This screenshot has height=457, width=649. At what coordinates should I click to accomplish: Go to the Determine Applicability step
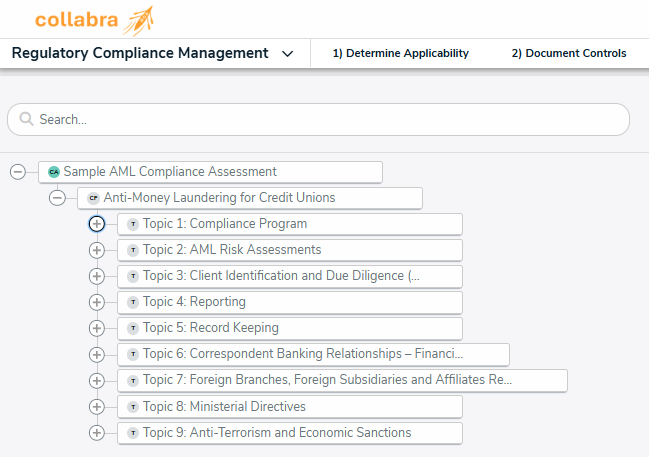[x=400, y=54]
